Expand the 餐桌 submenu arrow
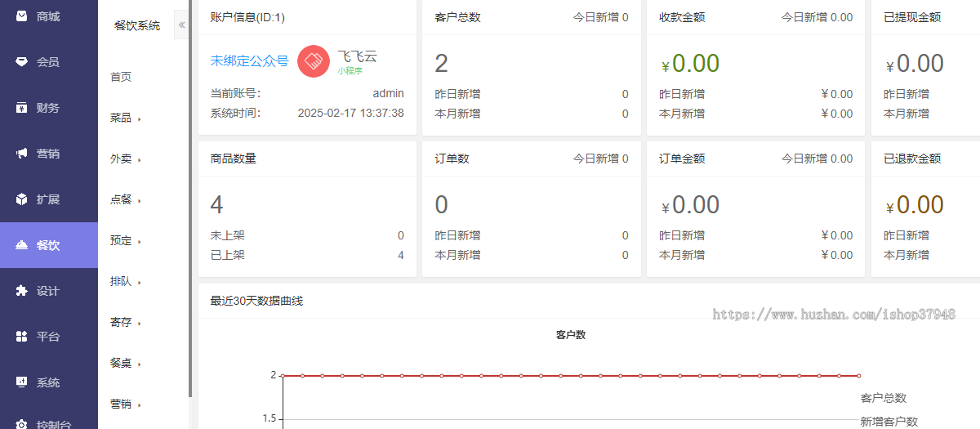Viewport: 980px width, 429px height. pyautogui.click(x=140, y=364)
